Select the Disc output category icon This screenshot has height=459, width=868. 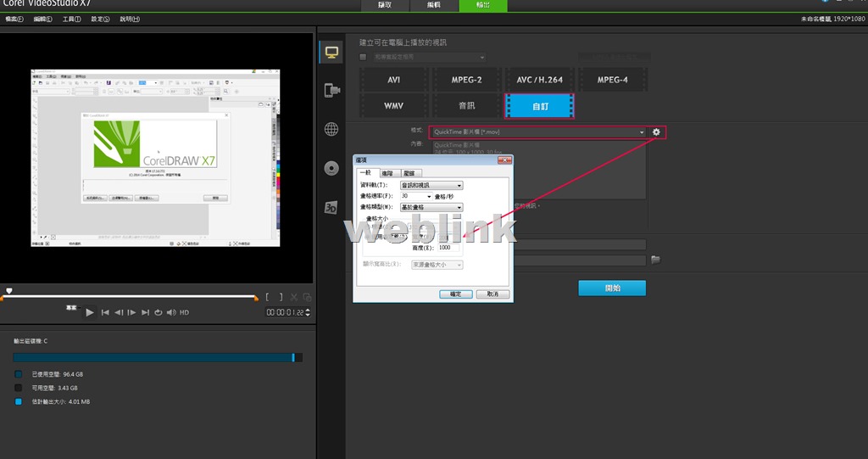[331, 169]
